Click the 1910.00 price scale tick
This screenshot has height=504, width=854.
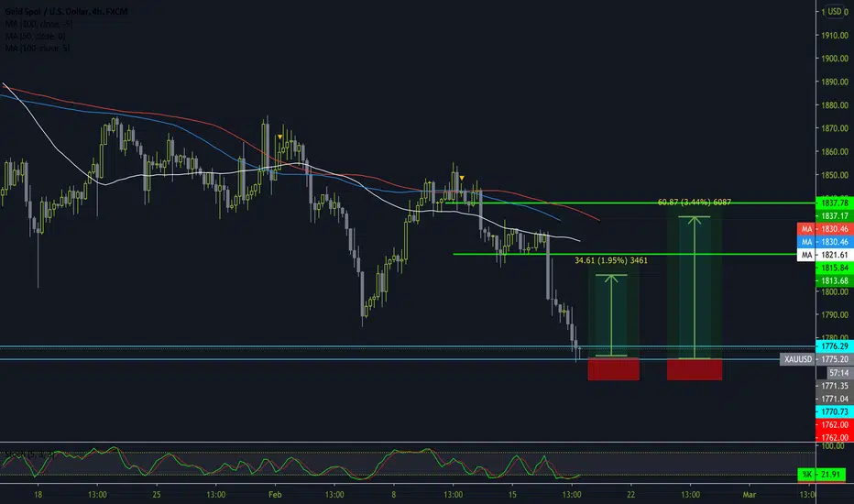click(835, 35)
